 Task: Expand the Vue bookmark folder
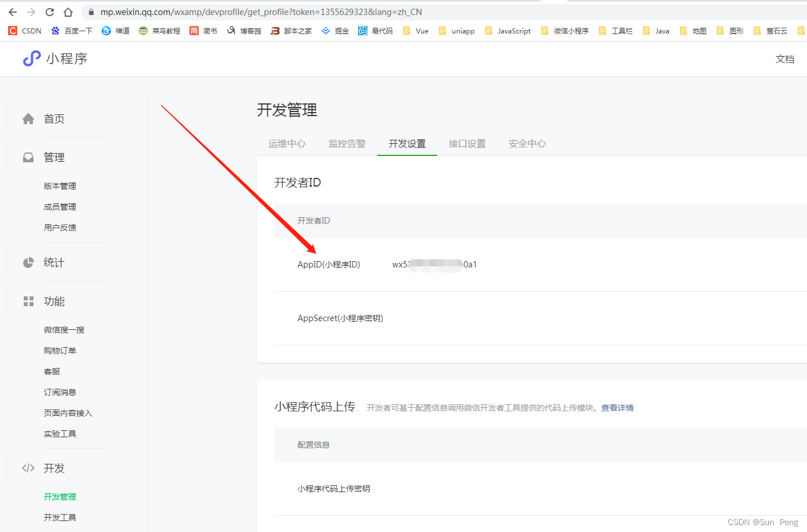tap(416, 31)
